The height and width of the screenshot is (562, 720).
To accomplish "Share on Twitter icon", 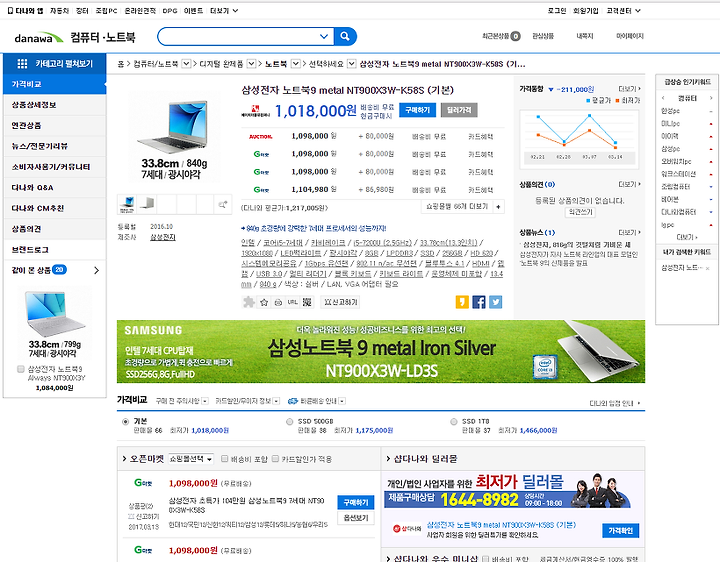I will tap(495, 302).
